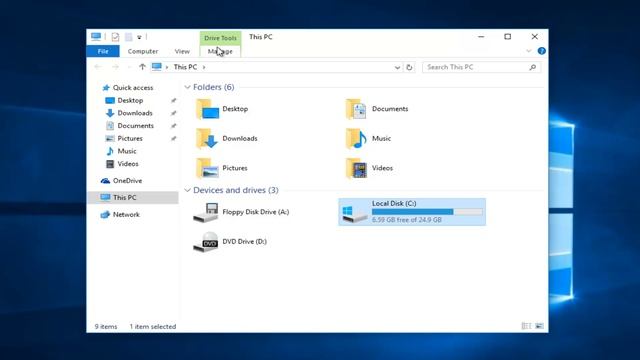This screenshot has width=640, height=360.
Task: Click the Local Disk (C:) usage bar
Action: (x=427, y=212)
